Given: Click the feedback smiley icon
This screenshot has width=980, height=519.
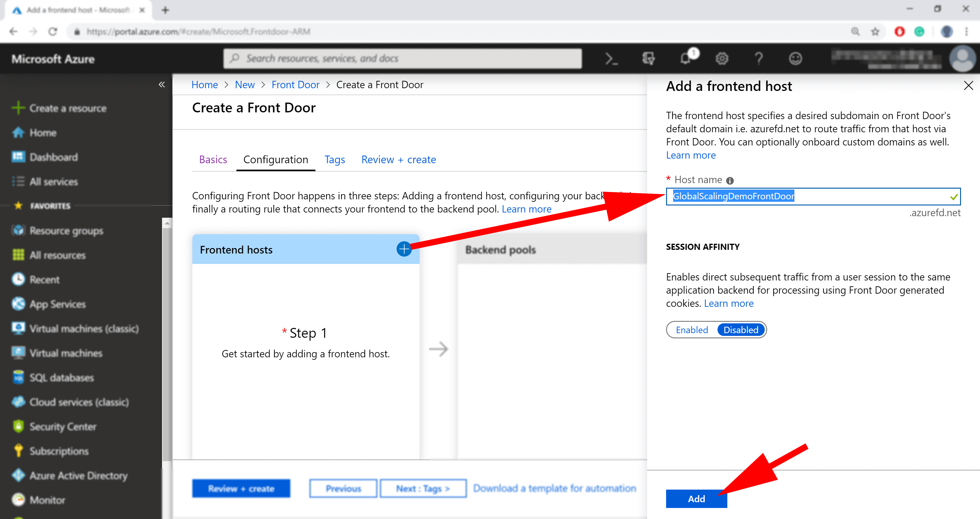Looking at the screenshot, I should click(x=795, y=58).
